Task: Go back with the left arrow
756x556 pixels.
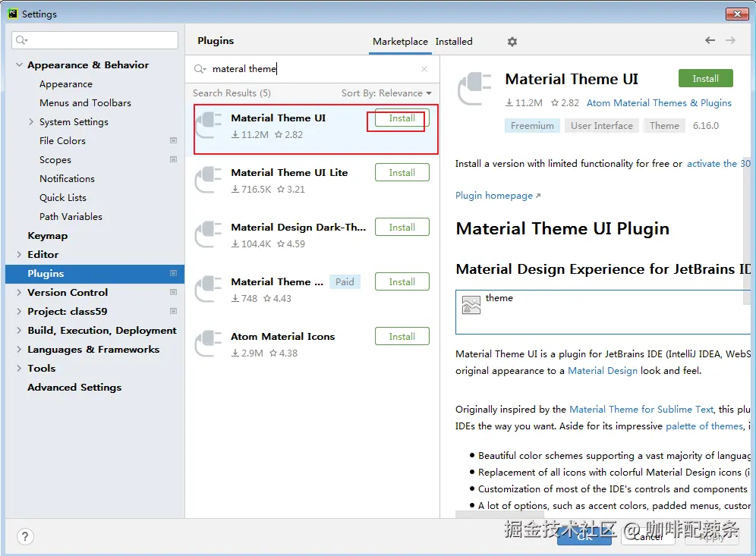Action: (x=710, y=40)
